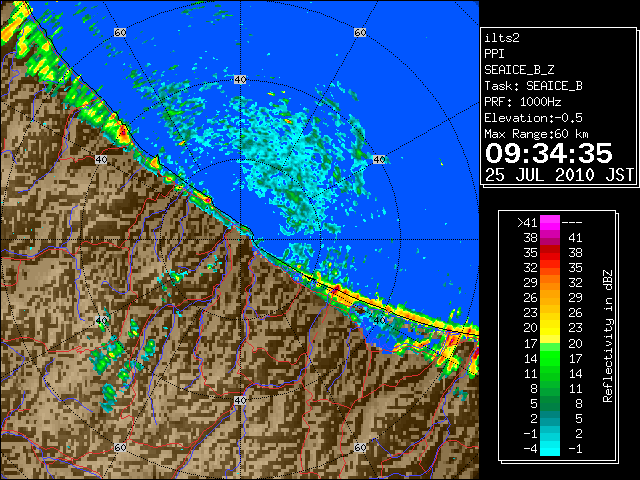Click the '40' range label directly south of center
Viewport: 640px width, 480px height.
pos(240,400)
